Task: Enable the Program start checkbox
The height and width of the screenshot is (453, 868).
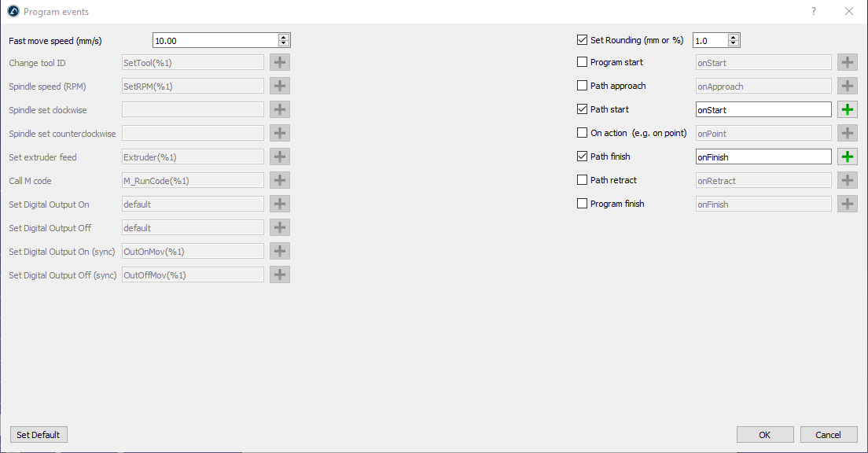Action: (x=583, y=62)
